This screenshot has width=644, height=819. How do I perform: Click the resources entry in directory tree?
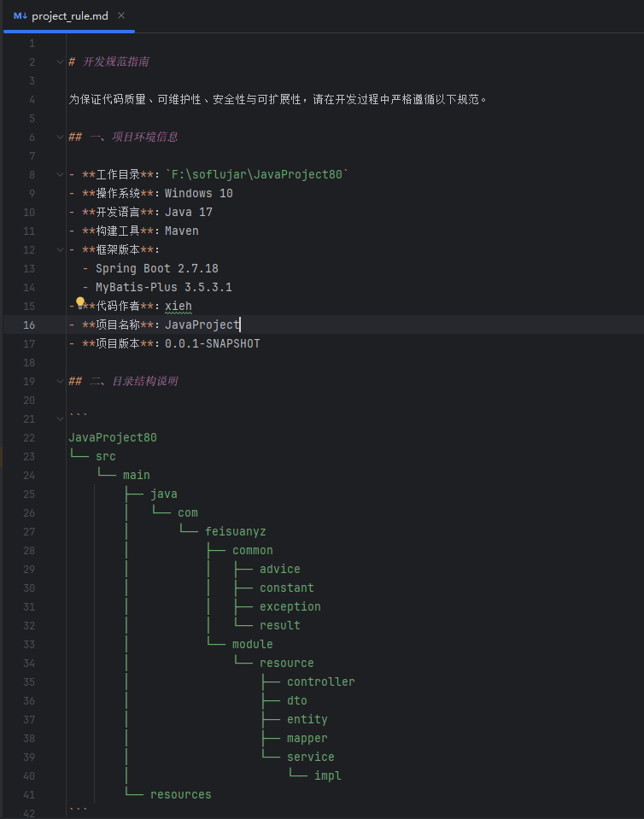pyautogui.click(x=180, y=794)
